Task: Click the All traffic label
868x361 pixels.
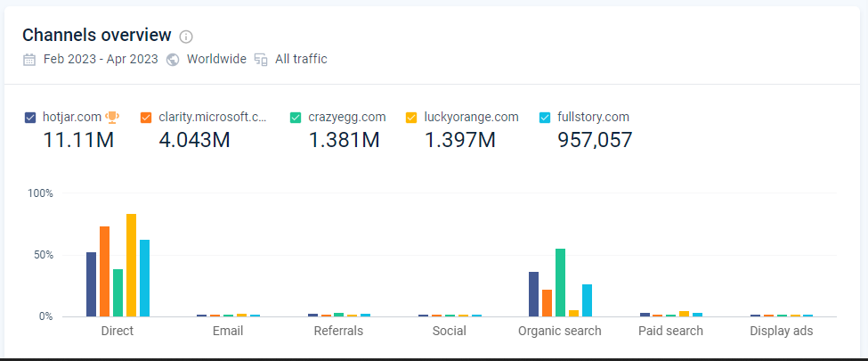Action: (301, 60)
